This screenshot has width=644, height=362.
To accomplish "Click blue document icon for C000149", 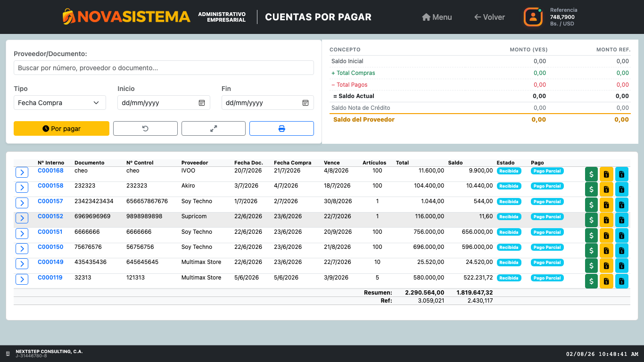I will point(622,266).
